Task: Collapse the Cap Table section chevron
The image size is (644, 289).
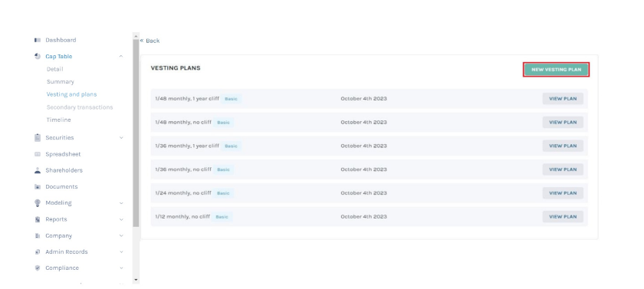Action: pos(121,56)
